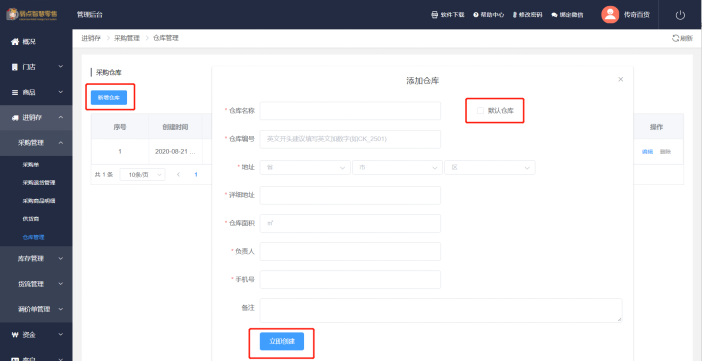Click the truck icon beside 进销存
The image size is (703, 362).
click(15, 118)
